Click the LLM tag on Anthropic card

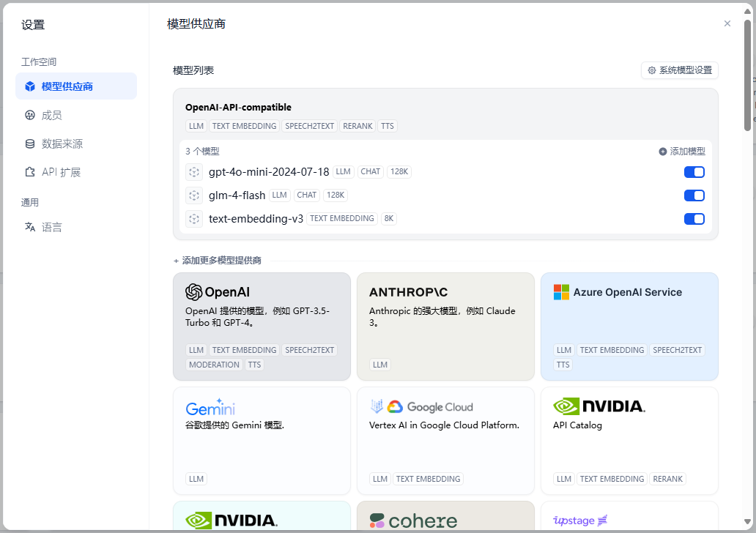coord(380,365)
